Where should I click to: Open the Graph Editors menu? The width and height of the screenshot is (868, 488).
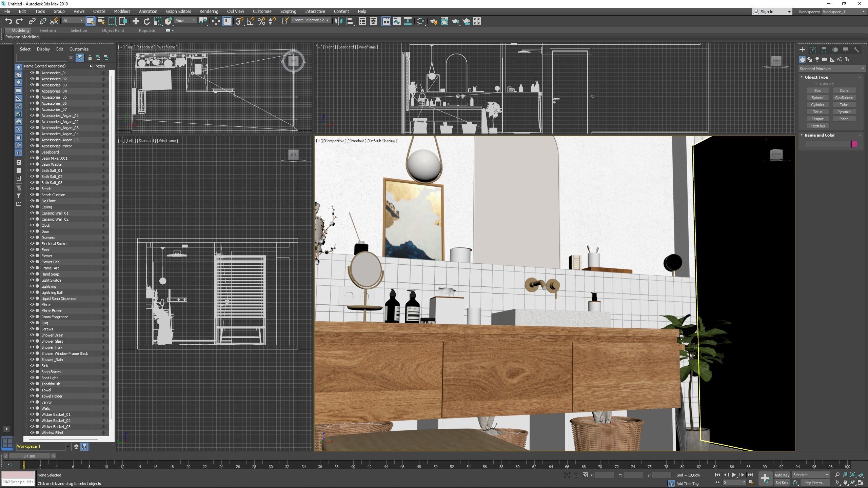(x=178, y=12)
